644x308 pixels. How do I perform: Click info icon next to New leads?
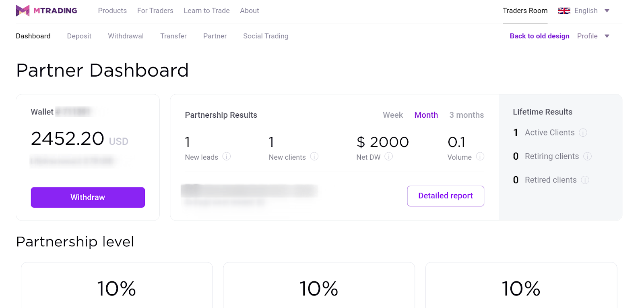click(x=227, y=156)
